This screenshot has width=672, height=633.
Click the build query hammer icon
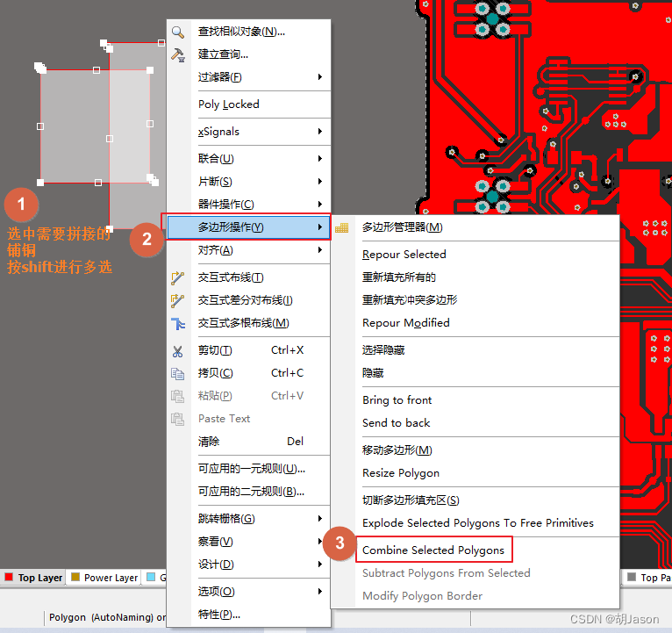tap(177, 55)
